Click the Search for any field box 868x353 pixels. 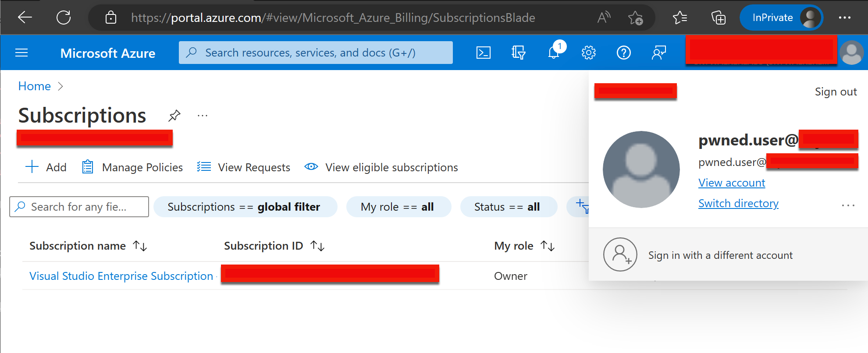tap(79, 207)
